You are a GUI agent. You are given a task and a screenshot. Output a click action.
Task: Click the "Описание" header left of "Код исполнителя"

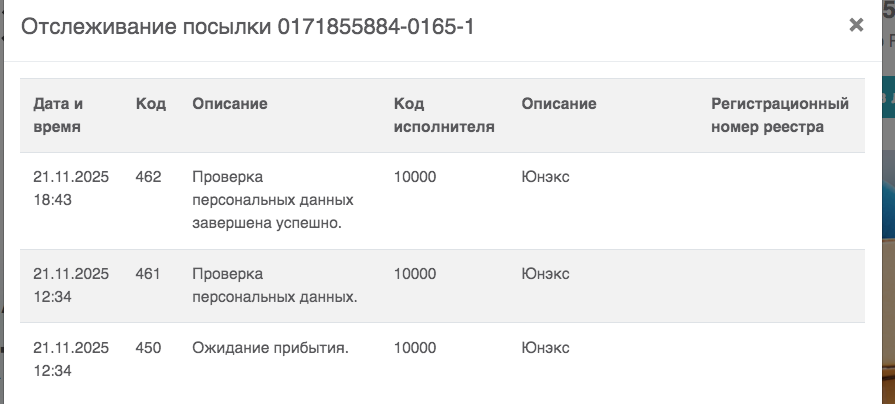(x=230, y=104)
